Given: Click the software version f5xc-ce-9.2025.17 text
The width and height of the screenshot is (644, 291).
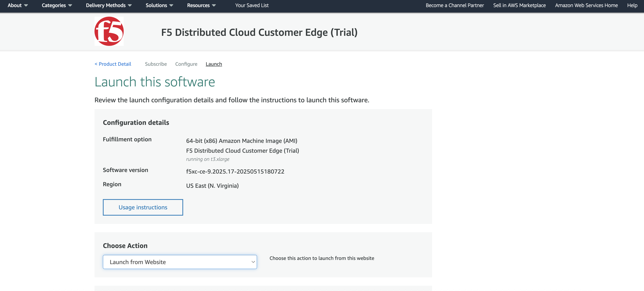Looking at the screenshot, I should tap(235, 171).
